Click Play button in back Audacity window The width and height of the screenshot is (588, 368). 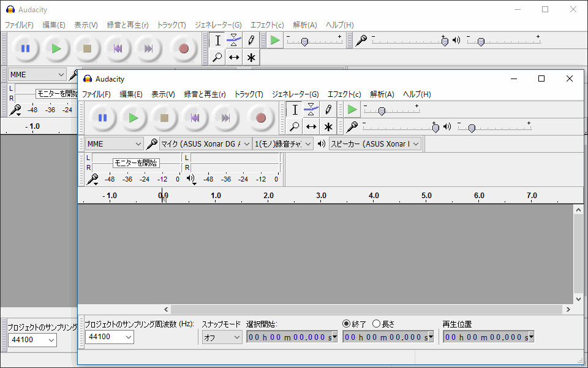pos(56,48)
